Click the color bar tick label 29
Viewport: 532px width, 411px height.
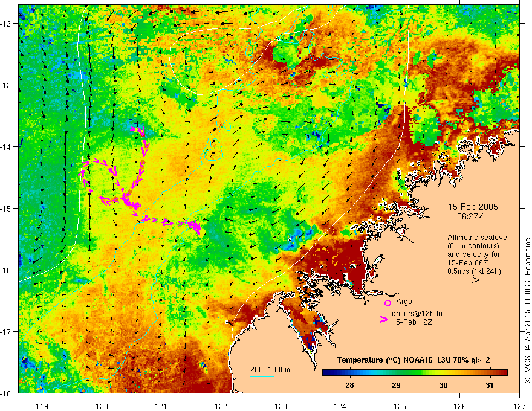point(396,386)
